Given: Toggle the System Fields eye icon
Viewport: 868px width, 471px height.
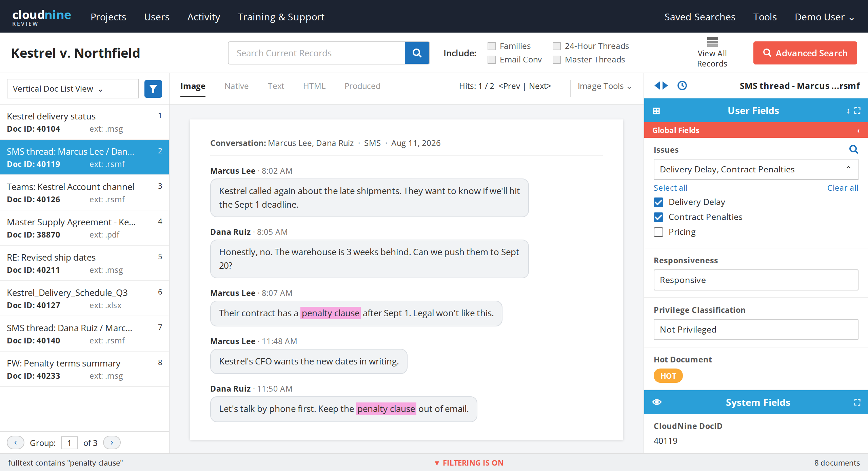Looking at the screenshot, I should click(x=657, y=402).
